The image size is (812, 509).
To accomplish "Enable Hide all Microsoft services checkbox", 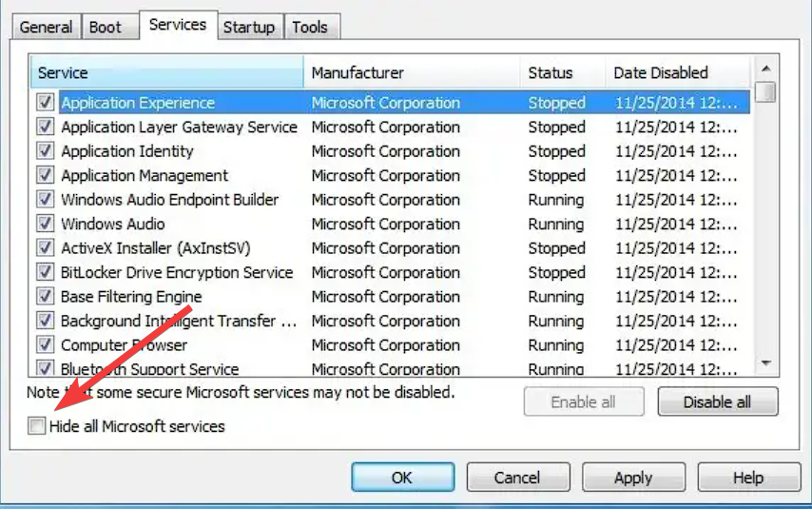I will coord(37,426).
